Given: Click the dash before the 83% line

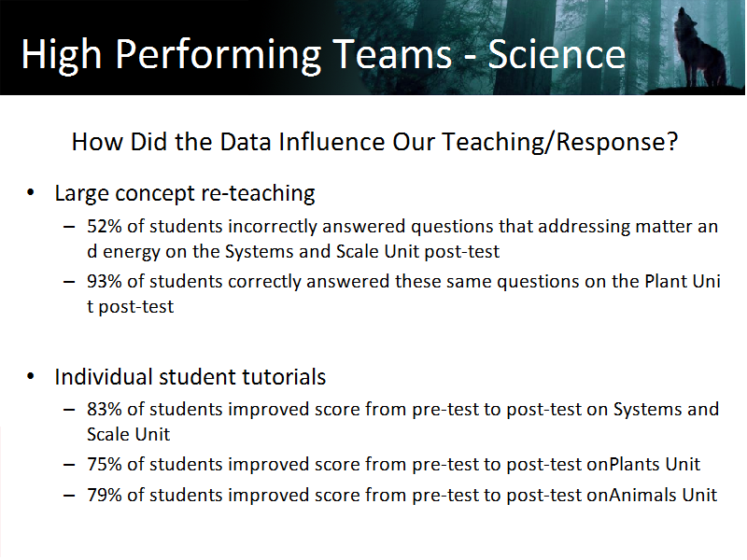Looking at the screenshot, I should [69, 410].
